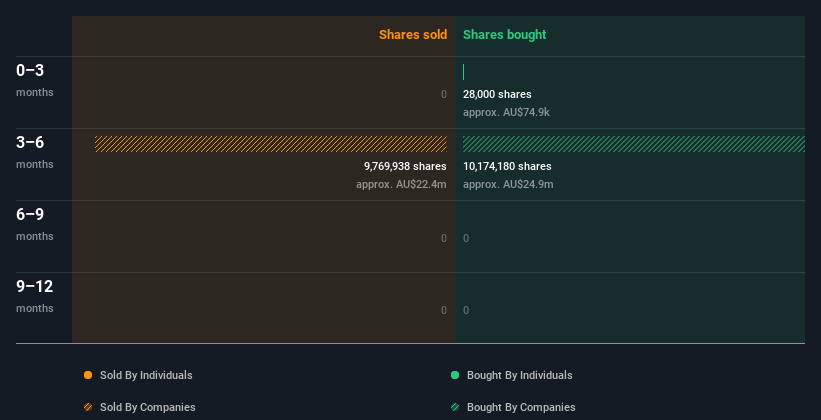This screenshot has height=420, width=821.
Task: Click the green hatched 3–6 months bought bar
Action: [634, 144]
